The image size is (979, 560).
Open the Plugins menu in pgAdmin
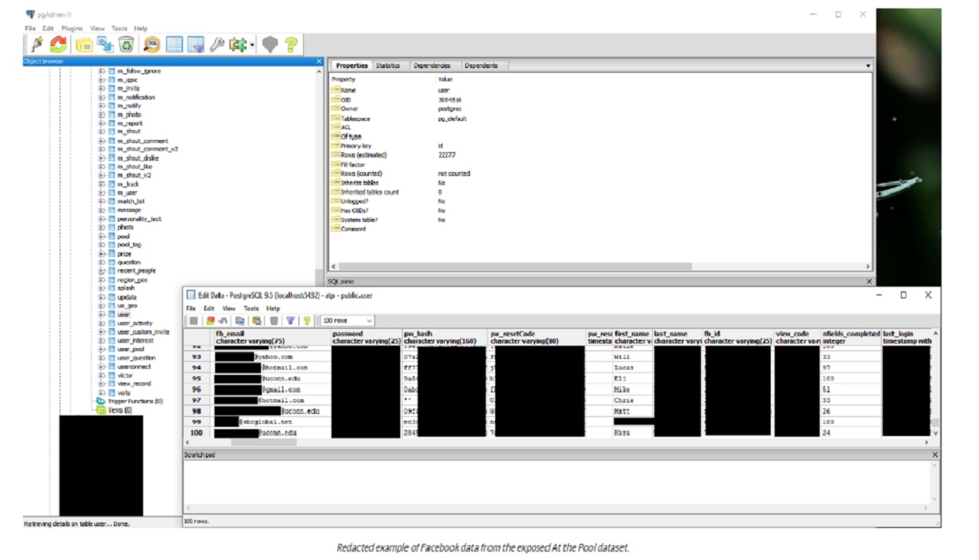(72, 28)
